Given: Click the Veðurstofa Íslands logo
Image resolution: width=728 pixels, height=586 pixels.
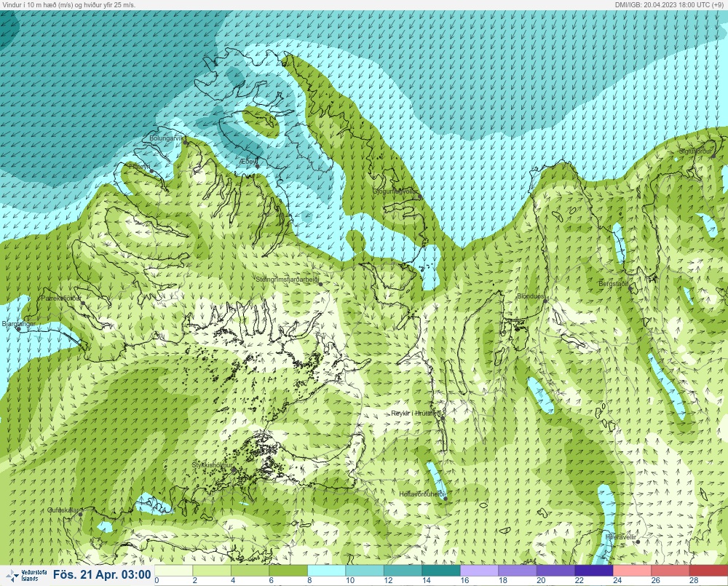Looking at the screenshot, I should point(26,576).
